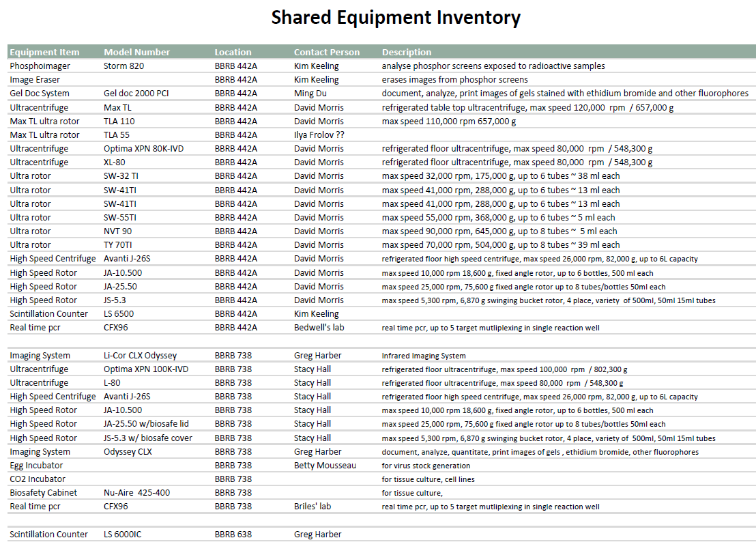Select the Storm 820 model cell

click(x=123, y=66)
